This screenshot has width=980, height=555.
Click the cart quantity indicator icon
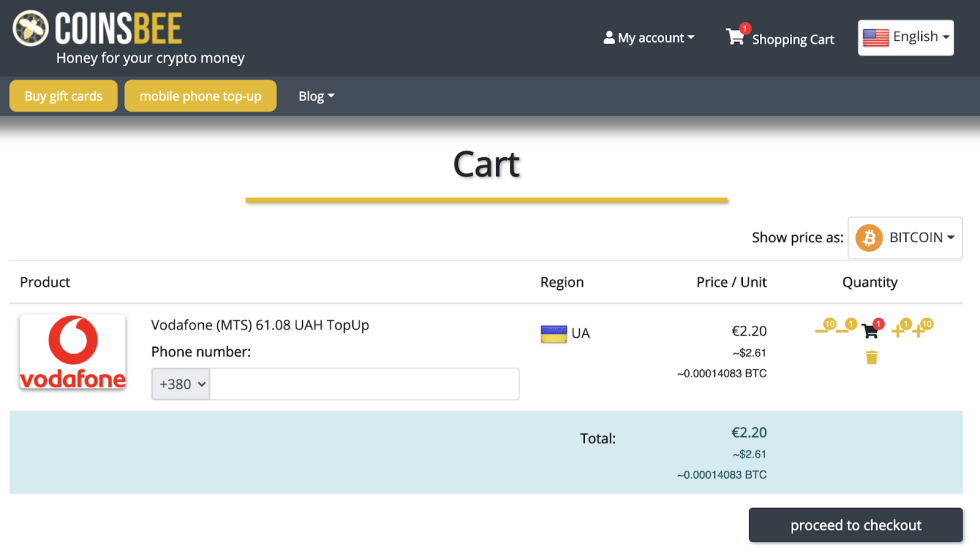tap(872, 328)
